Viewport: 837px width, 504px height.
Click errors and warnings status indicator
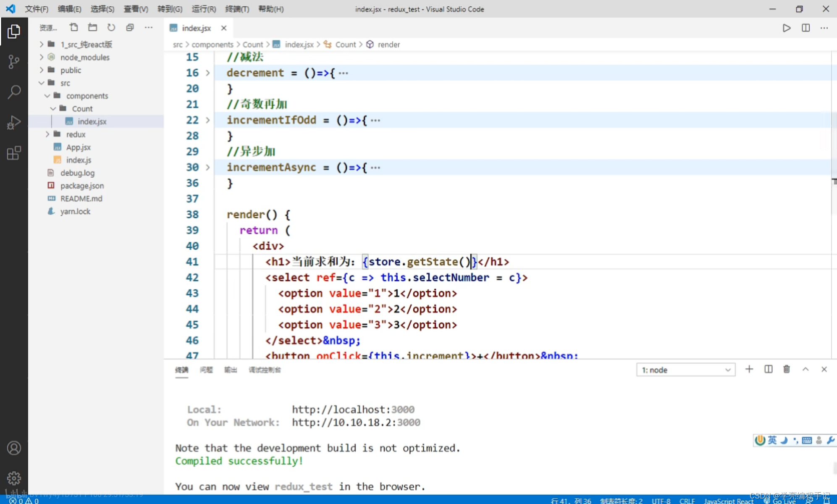tap(24, 501)
